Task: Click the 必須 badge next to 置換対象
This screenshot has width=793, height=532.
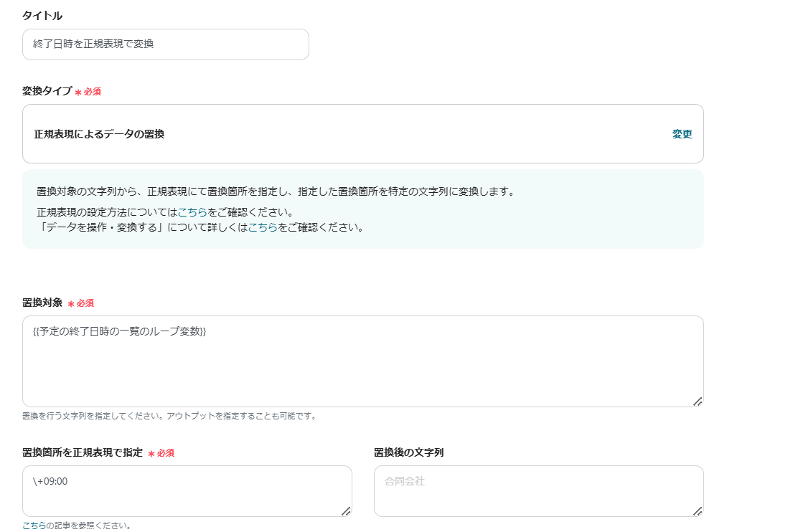Action: point(81,303)
